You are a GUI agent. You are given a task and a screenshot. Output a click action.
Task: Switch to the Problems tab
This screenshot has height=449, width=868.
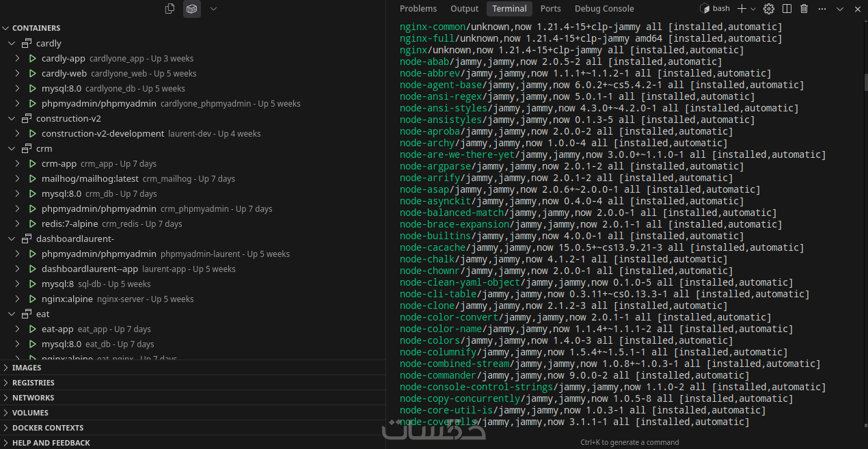(x=418, y=9)
